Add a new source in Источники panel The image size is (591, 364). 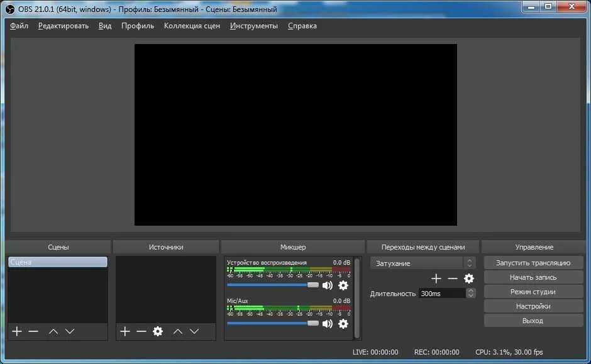pyautogui.click(x=124, y=331)
